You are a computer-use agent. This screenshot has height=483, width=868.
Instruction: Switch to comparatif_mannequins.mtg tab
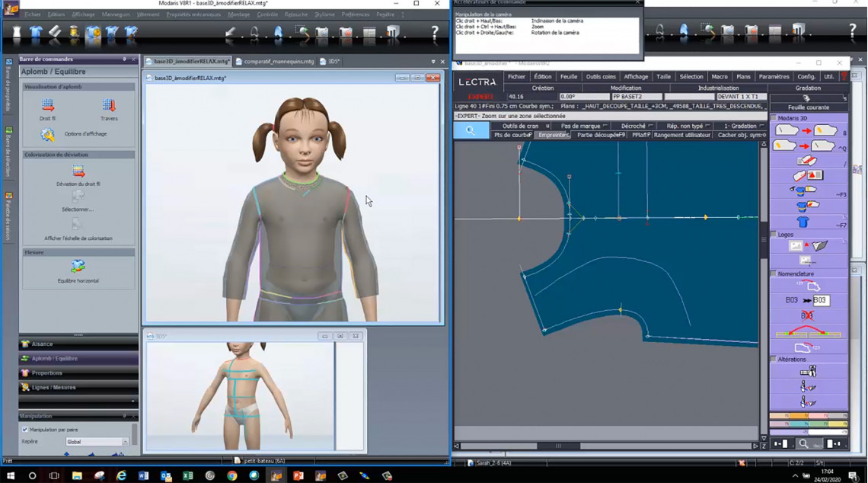[275, 62]
